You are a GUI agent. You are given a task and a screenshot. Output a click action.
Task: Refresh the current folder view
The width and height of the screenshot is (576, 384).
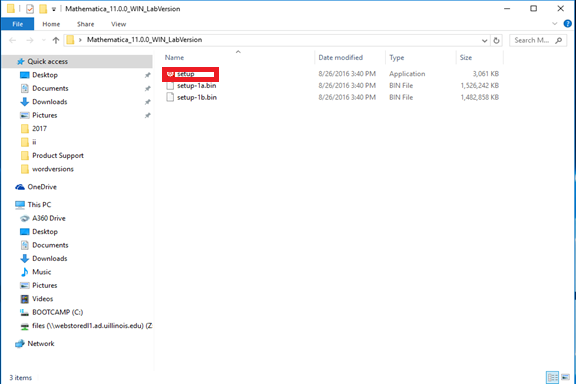coord(496,40)
